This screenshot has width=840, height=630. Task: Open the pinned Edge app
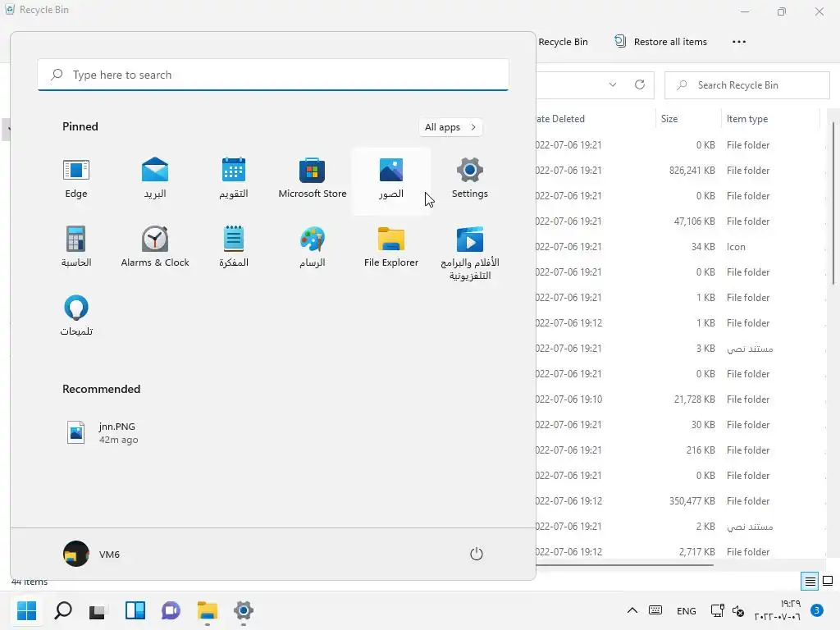(76, 180)
